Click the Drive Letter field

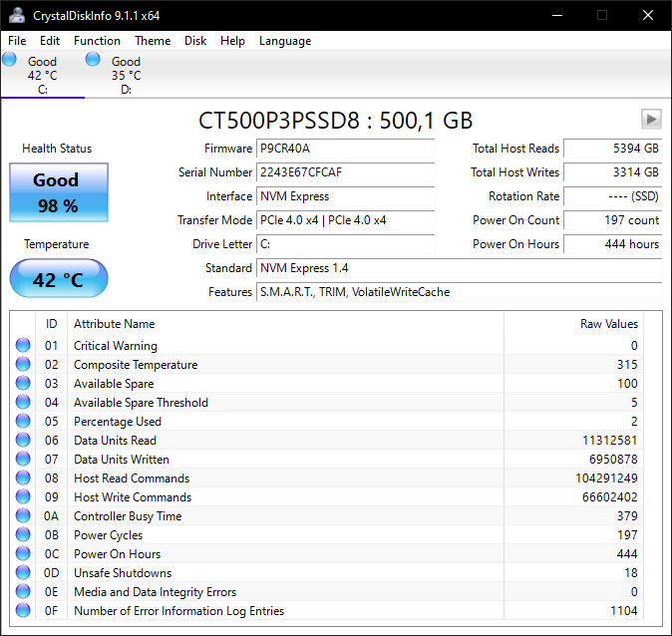(345, 244)
